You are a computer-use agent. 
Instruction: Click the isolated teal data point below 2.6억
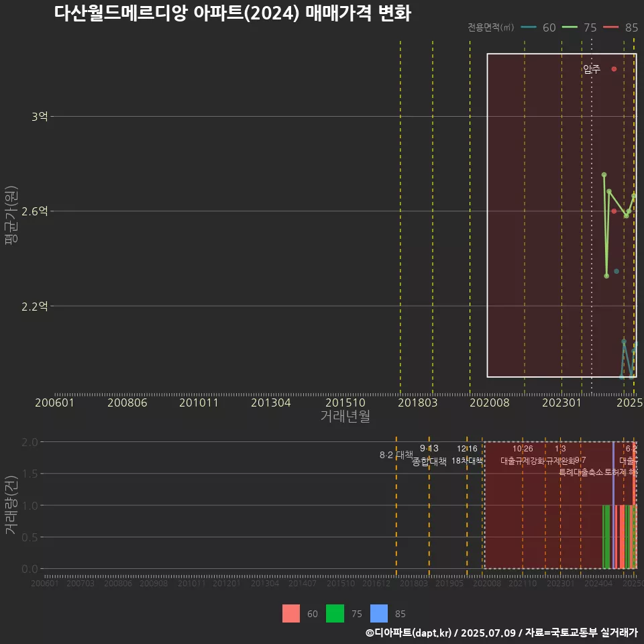(616, 271)
